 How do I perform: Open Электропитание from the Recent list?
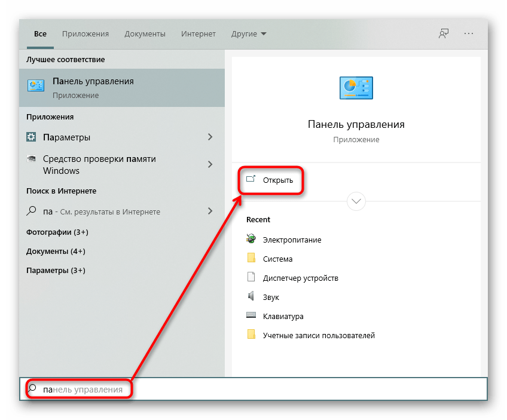tap(292, 240)
